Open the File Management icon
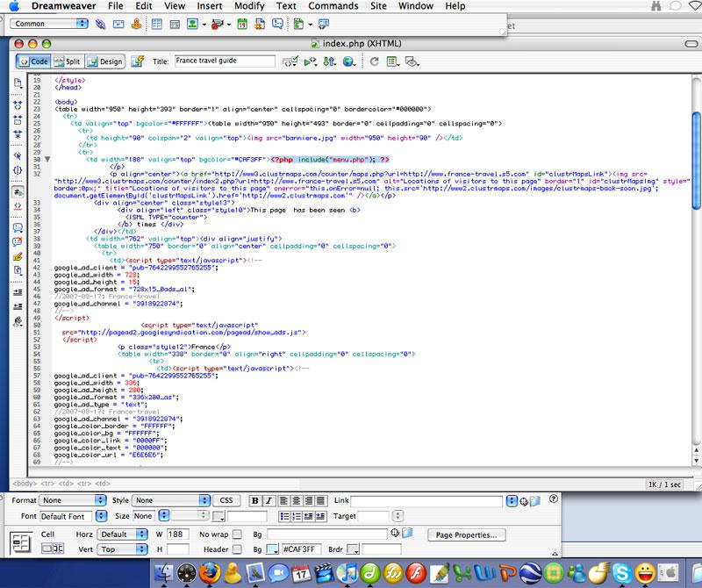The height and width of the screenshot is (588, 702). click(329, 61)
